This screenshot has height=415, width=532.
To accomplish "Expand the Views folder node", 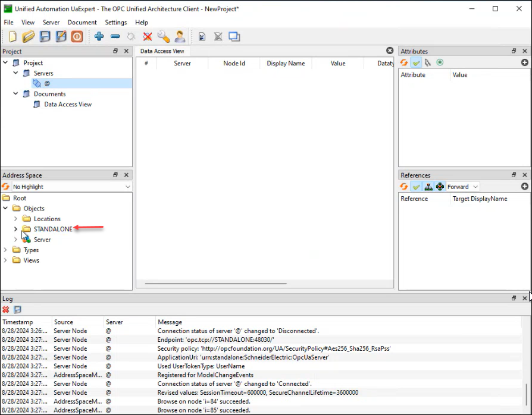I will click(5, 260).
